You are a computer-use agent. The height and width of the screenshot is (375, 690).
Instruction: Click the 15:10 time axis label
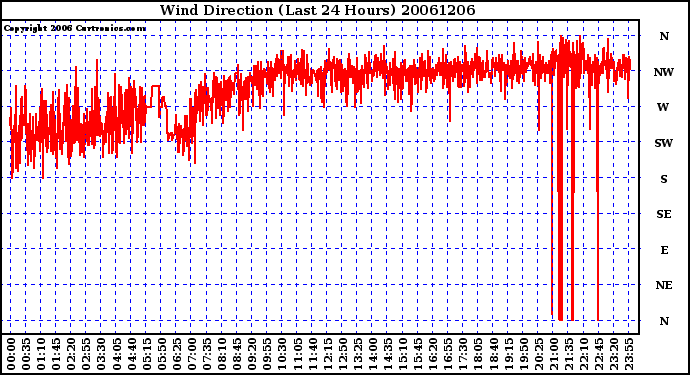[403, 354]
